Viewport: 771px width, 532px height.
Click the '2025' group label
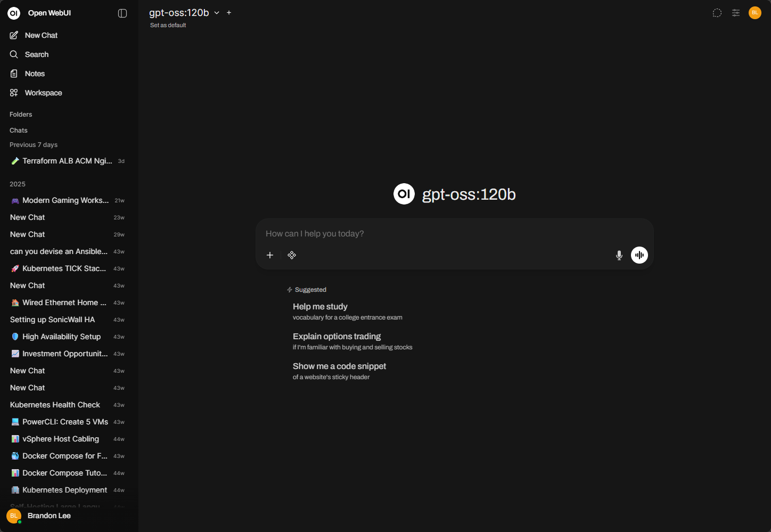[18, 184]
